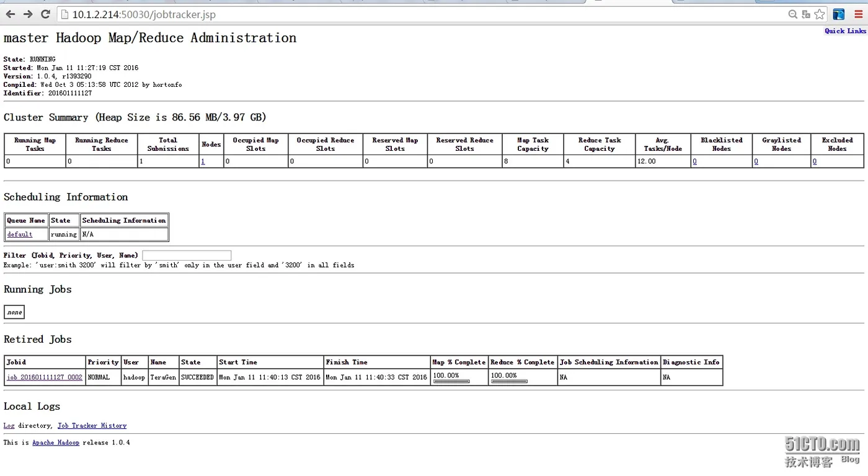
Task: Visit the Apache Hadoop link
Action: tap(56, 442)
